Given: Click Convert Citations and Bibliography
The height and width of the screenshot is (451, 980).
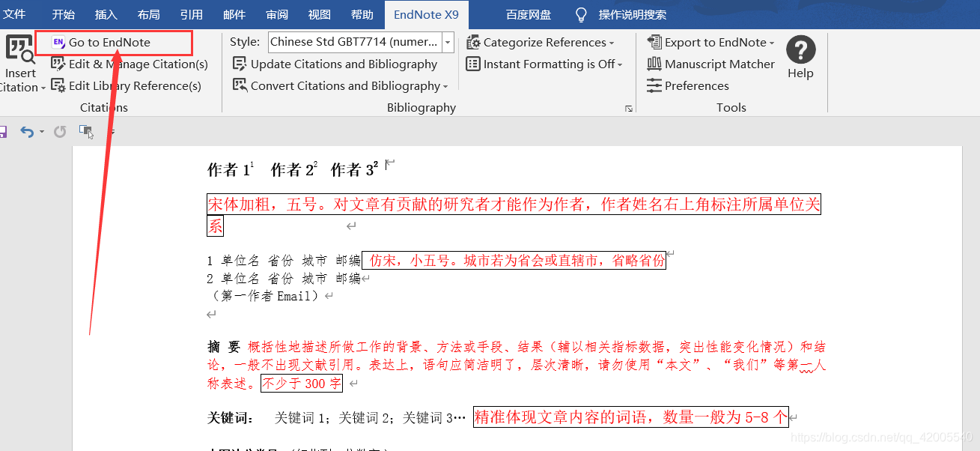Looking at the screenshot, I should tap(341, 86).
